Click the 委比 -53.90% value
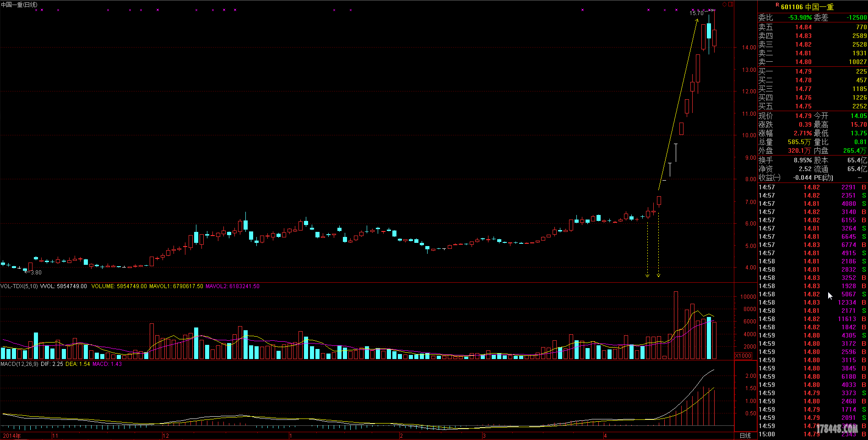This screenshot has width=868, height=440. [800, 17]
